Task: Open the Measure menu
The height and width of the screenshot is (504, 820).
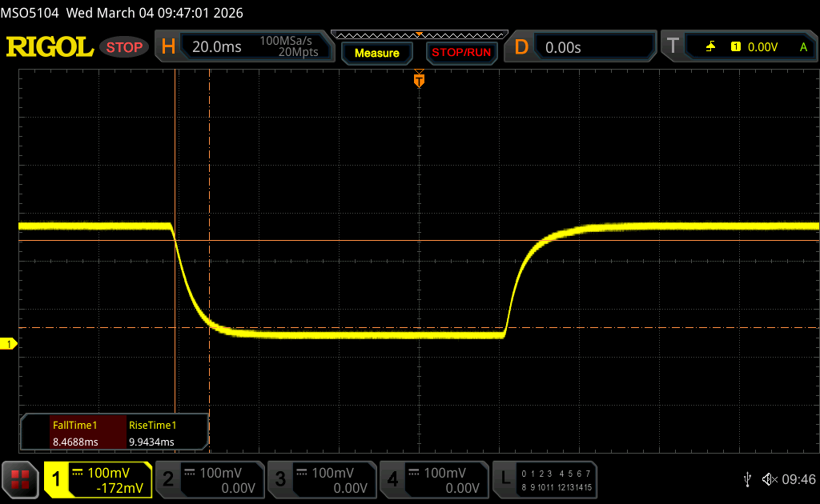Action: click(x=376, y=53)
